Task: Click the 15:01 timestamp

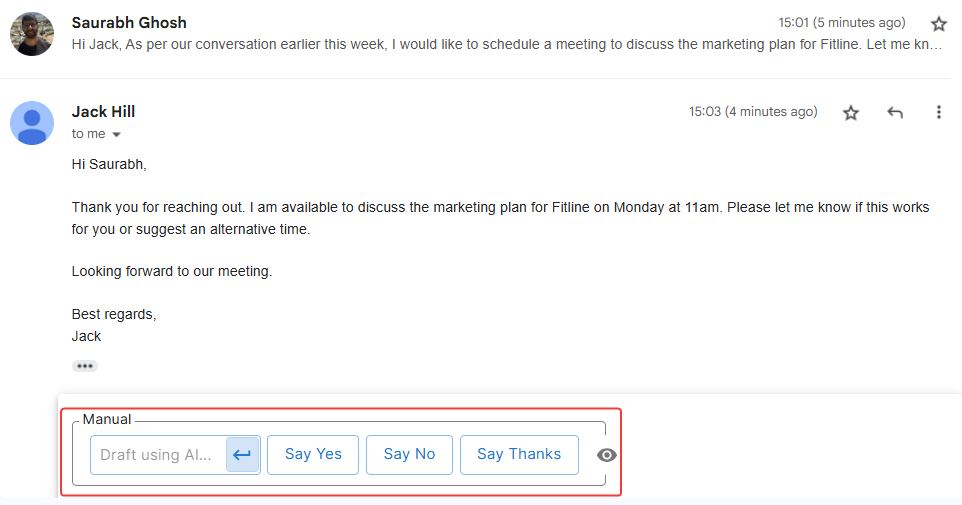Action: (x=841, y=22)
